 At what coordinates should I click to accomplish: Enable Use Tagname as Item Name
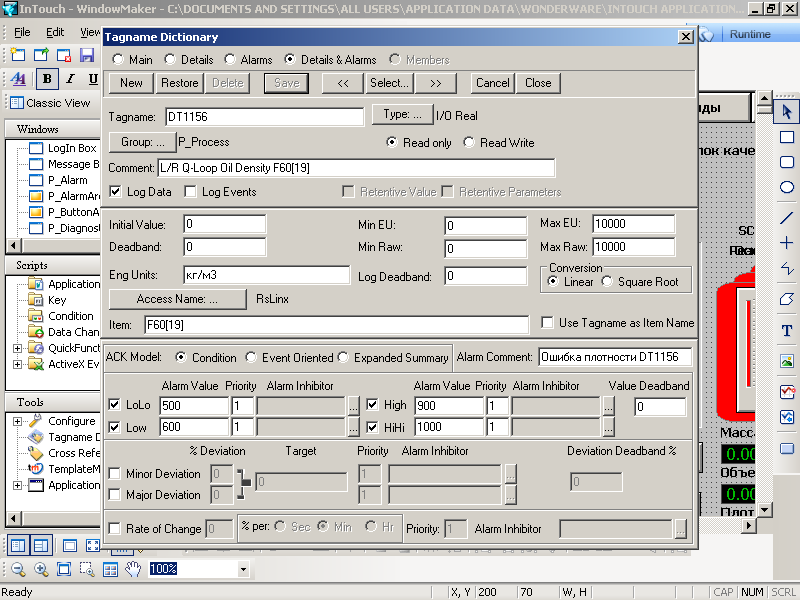(x=547, y=323)
